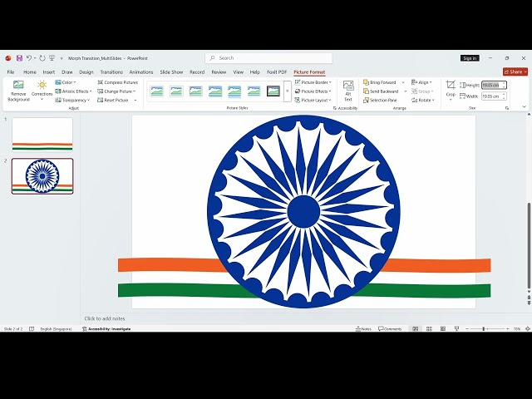Click the zoom in plus button
The image size is (532, 399).
tap(508, 329)
